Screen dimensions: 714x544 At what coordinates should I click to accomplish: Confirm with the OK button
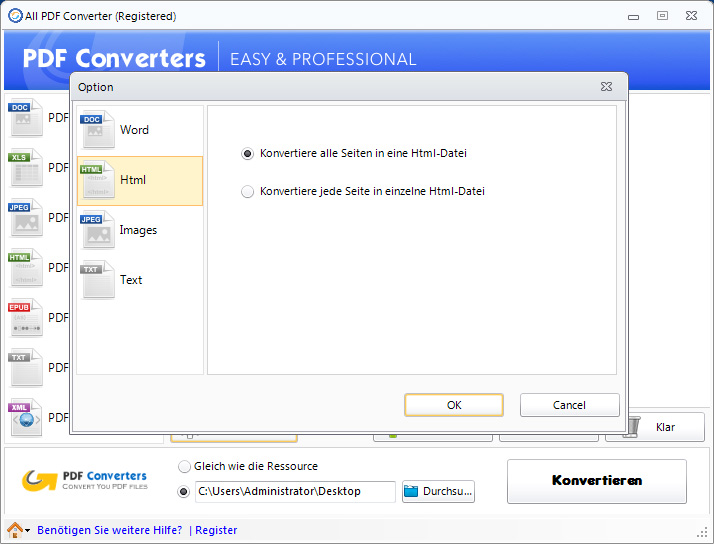coord(454,405)
